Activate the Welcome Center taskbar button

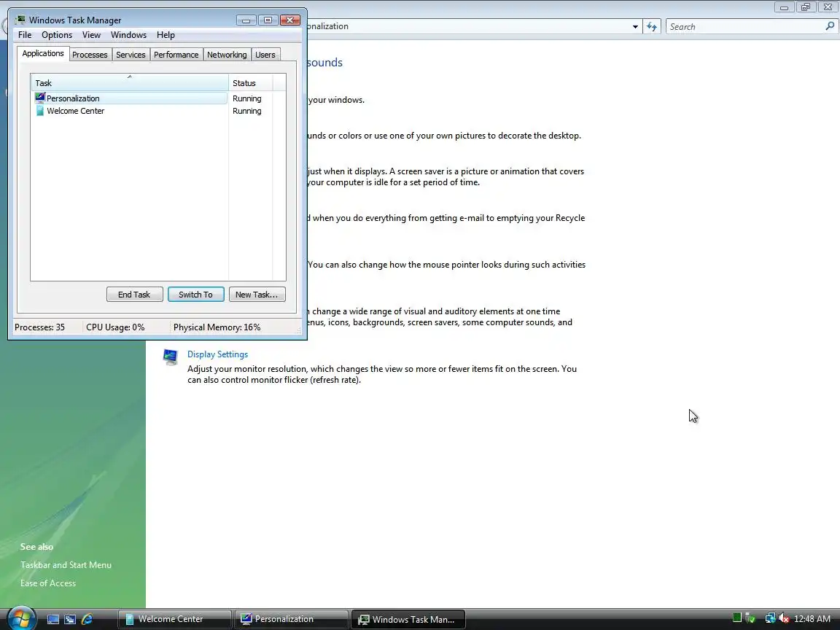pos(175,619)
